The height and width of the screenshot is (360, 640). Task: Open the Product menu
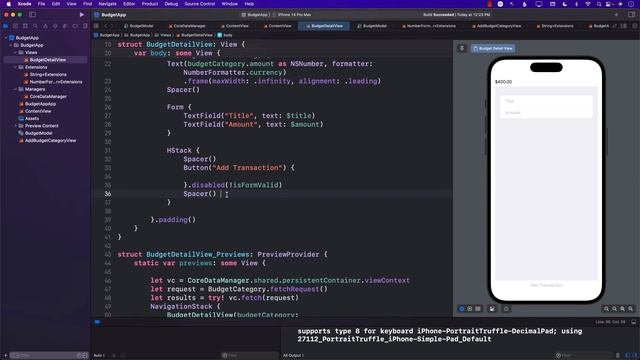pyautogui.click(x=150, y=4)
